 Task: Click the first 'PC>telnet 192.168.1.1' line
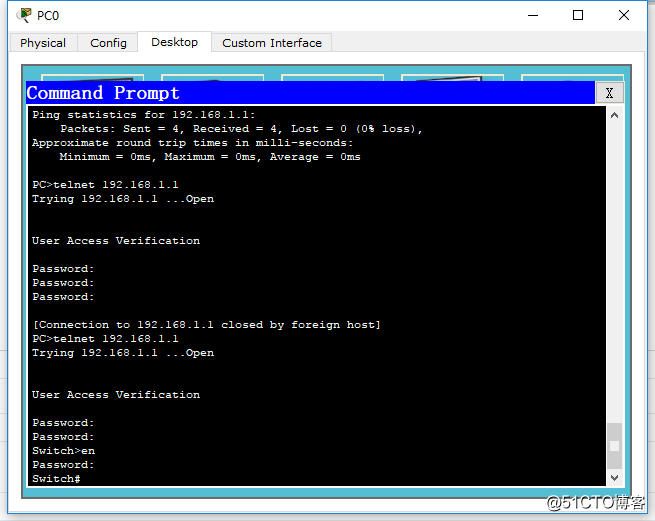(105, 185)
